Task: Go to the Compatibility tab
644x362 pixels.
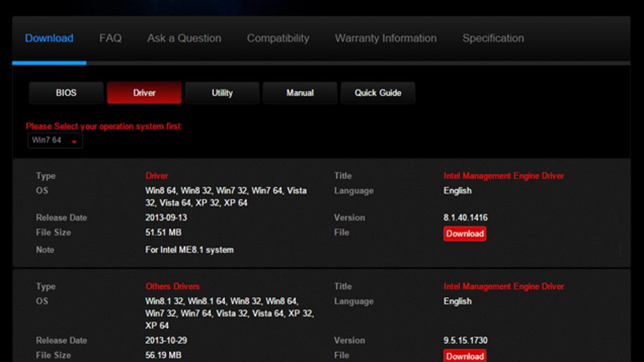Action: pyautogui.click(x=278, y=38)
